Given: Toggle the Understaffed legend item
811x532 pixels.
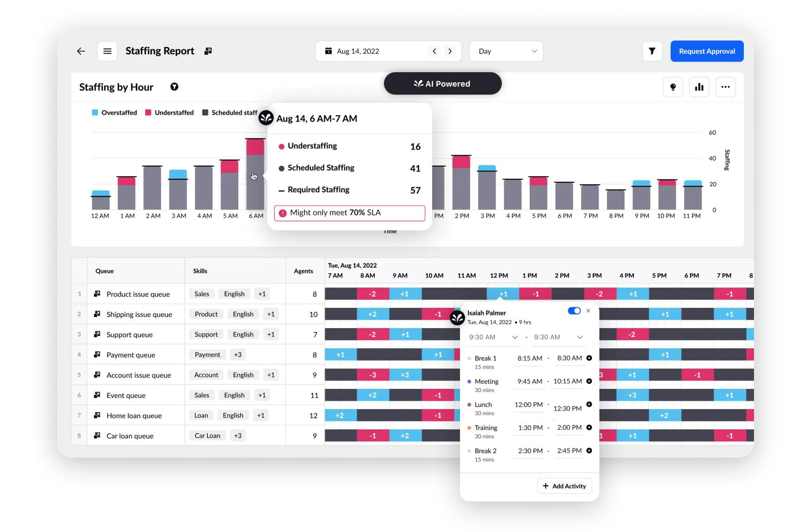Looking at the screenshot, I should click(x=169, y=113).
